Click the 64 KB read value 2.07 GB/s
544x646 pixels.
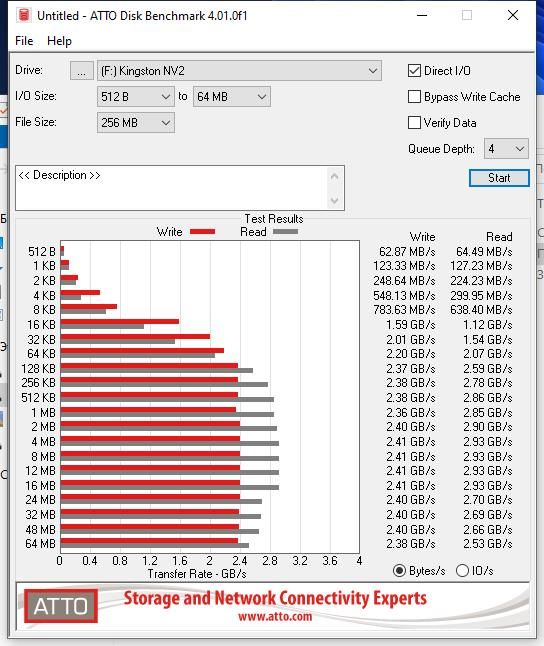(488, 354)
